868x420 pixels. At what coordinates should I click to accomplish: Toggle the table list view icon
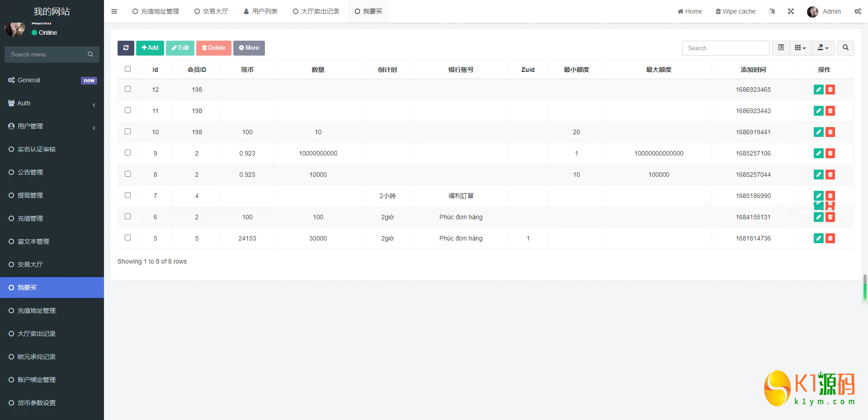tap(781, 48)
